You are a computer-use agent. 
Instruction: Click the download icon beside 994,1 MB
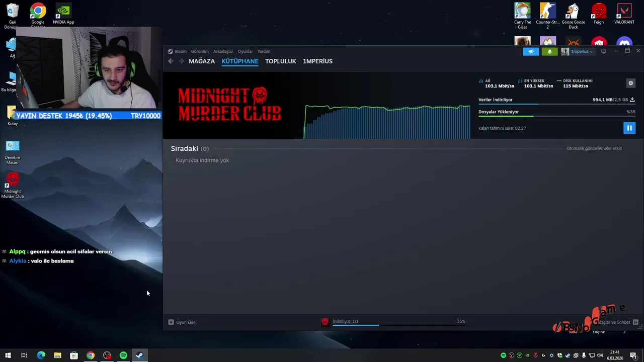click(x=632, y=100)
